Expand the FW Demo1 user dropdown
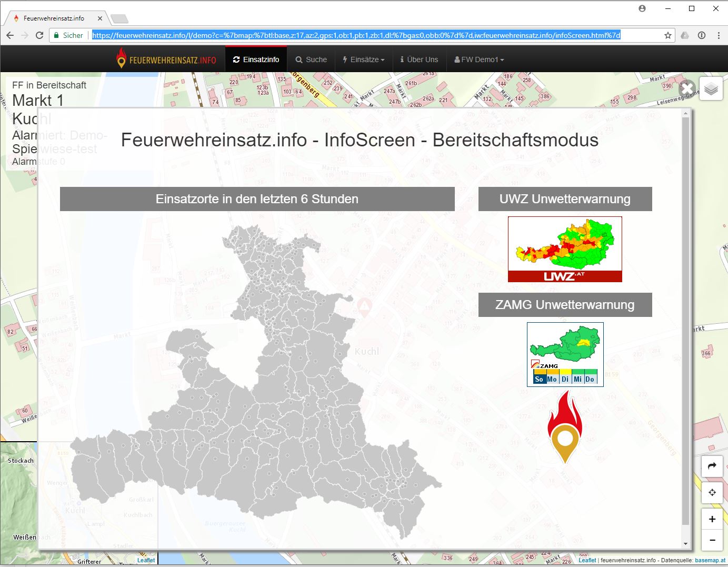Image resolution: width=728 pixels, height=567 pixels. click(x=479, y=59)
